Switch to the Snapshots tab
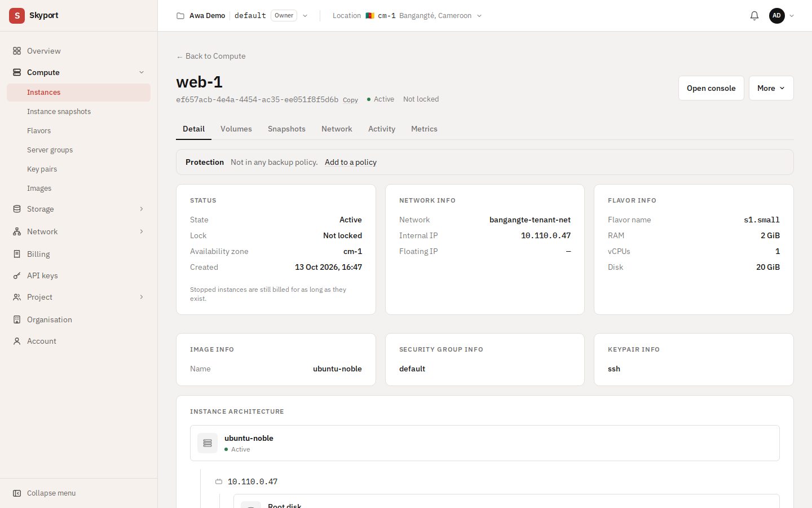Viewport: 812px width, 508px height. point(286,129)
